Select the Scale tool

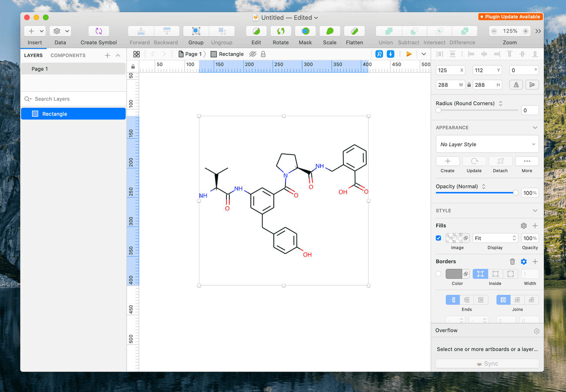click(330, 31)
